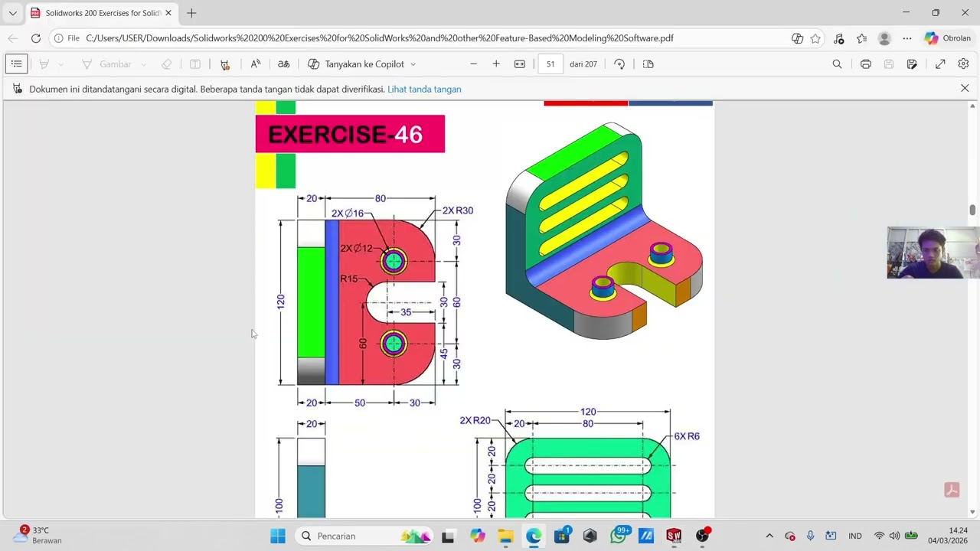The height and width of the screenshot is (551, 980).
Task: Open browser extensions icon
Action: pos(838,38)
